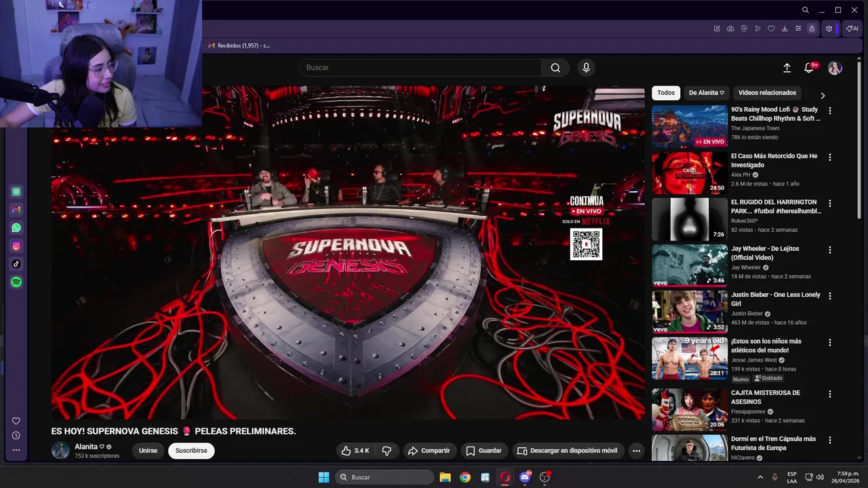
Task: Select the De Alanita filter chip
Action: click(x=706, y=93)
